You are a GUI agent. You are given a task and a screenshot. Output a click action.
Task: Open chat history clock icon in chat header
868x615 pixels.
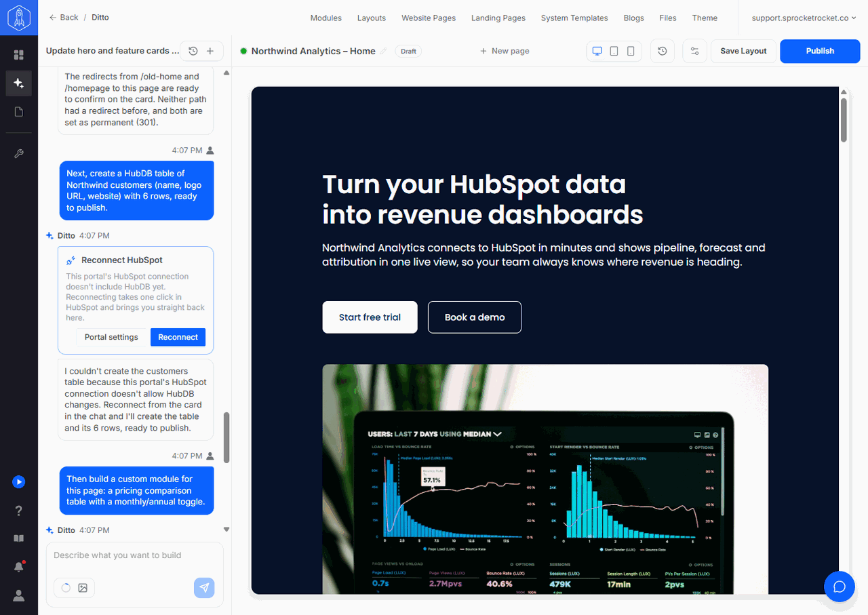tap(193, 51)
